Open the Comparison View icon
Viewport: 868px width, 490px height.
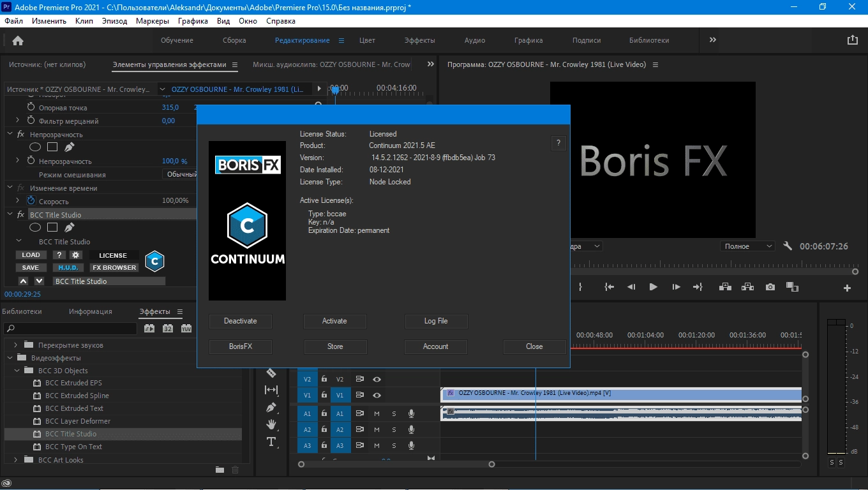tap(793, 287)
